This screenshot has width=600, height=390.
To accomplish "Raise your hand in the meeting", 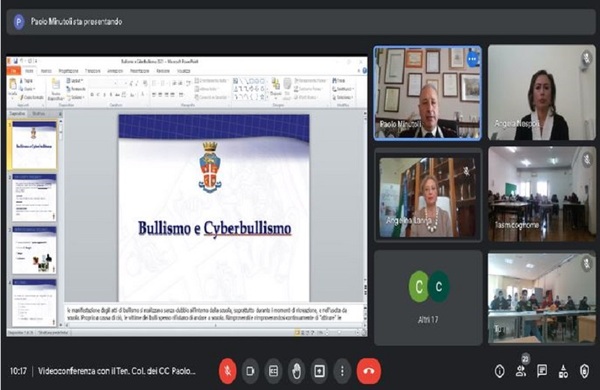I will tap(296, 370).
